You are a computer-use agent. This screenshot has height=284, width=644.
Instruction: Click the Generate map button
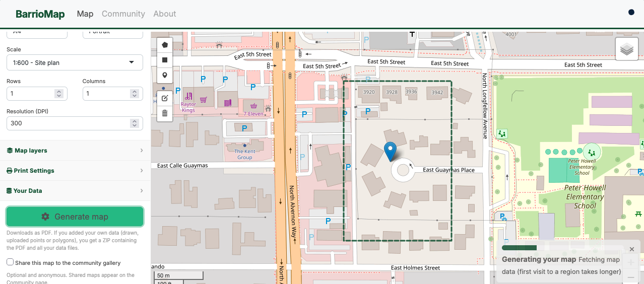pyautogui.click(x=75, y=217)
